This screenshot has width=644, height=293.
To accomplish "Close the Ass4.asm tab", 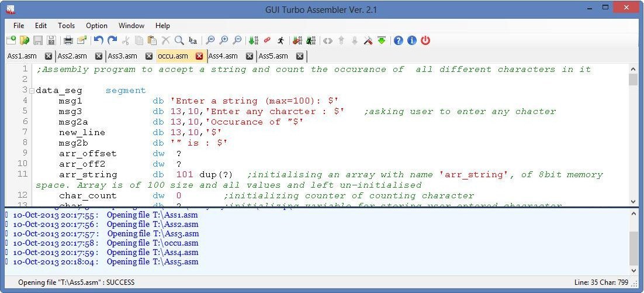I will [x=250, y=56].
